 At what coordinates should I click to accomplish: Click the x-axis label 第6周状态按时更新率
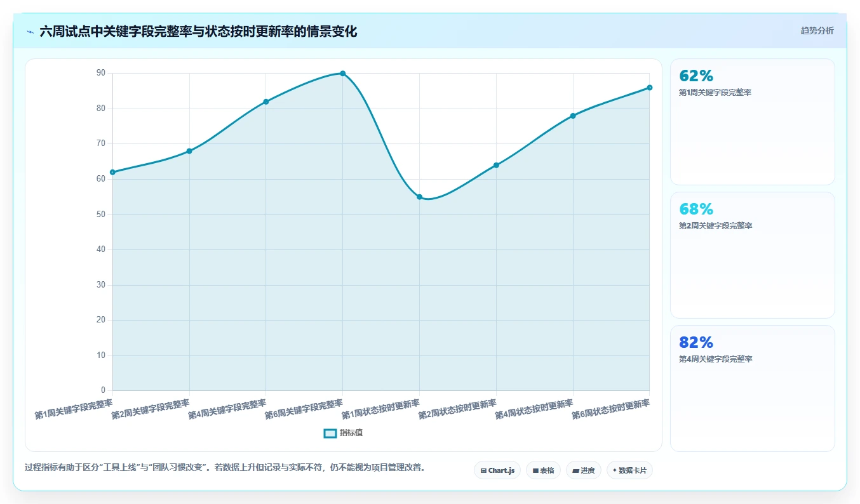pos(612,409)
